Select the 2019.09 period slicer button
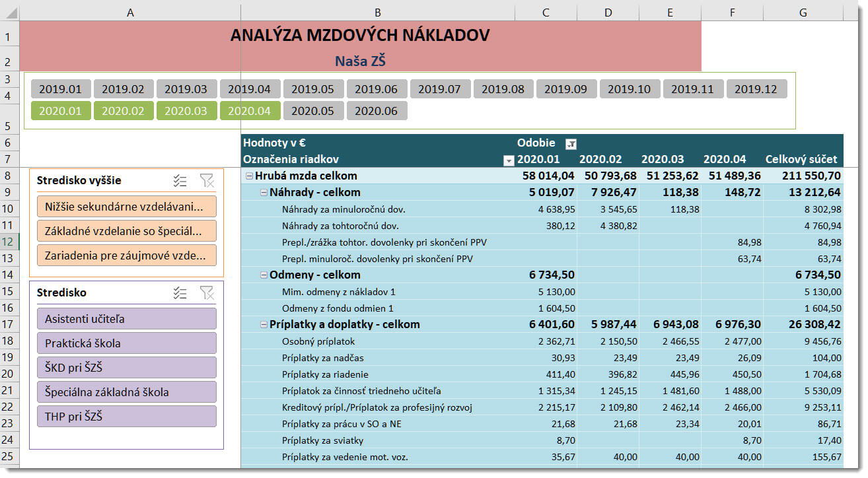 (566, 89)
